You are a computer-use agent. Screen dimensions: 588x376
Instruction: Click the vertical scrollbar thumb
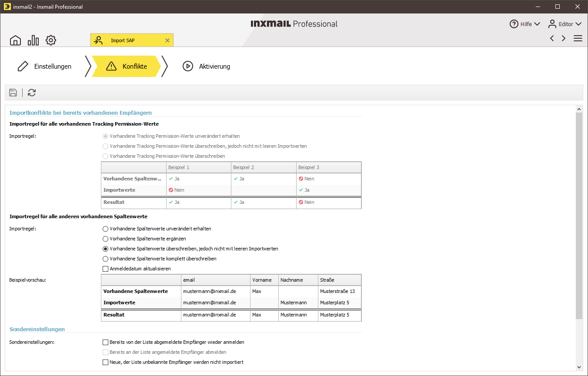coord(579,216)
